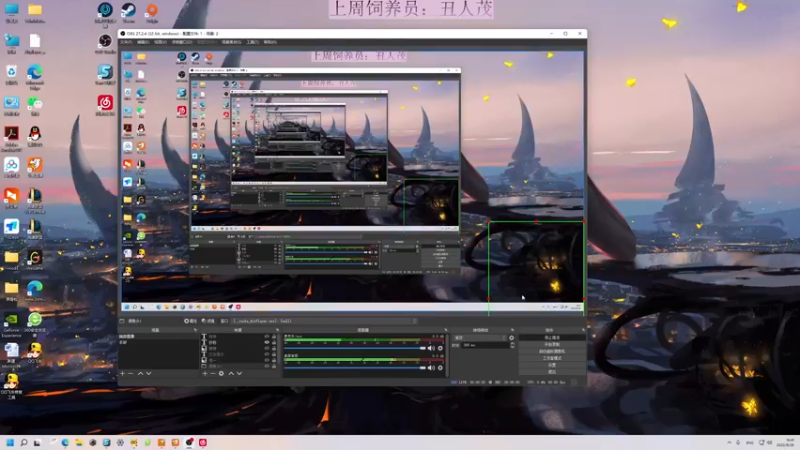This screenshot has height=450, width=800.
Task: Open the Adobe Acrobat desktop icon
Action: click(x=11, y=139)
